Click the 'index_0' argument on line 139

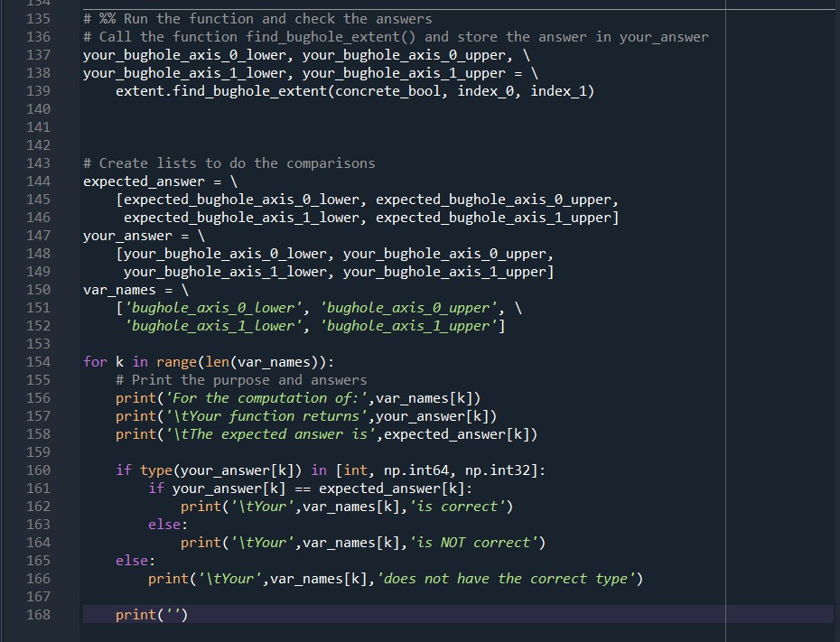[x=485, y=91]
